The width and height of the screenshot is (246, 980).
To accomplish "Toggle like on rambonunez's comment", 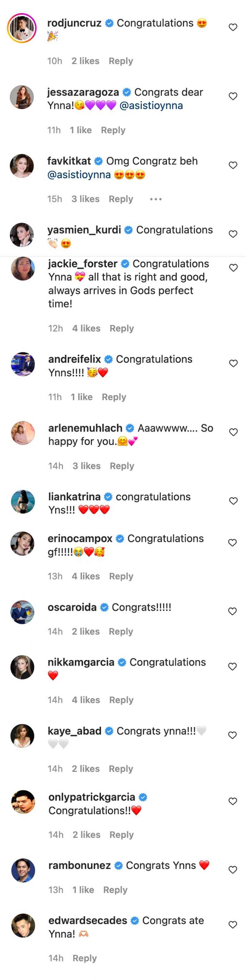I will pos(233,870).
